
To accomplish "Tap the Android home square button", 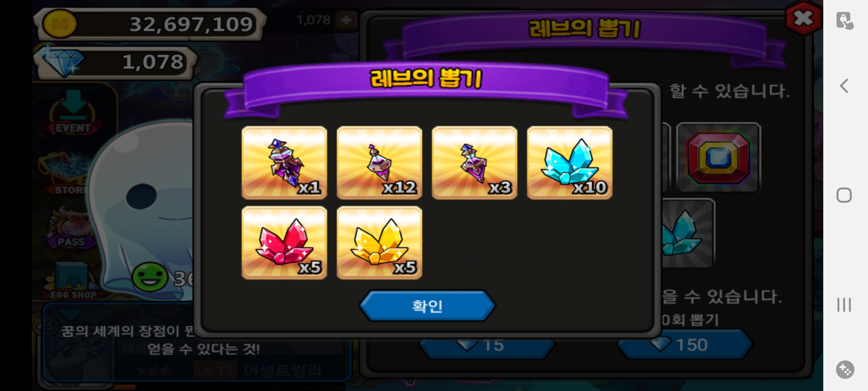I will pos(844,195).
